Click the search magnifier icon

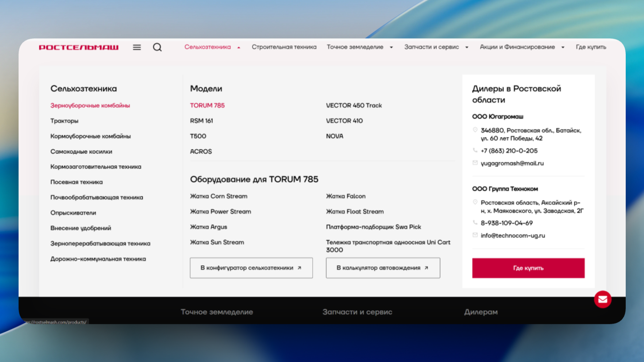pos(157,47)
